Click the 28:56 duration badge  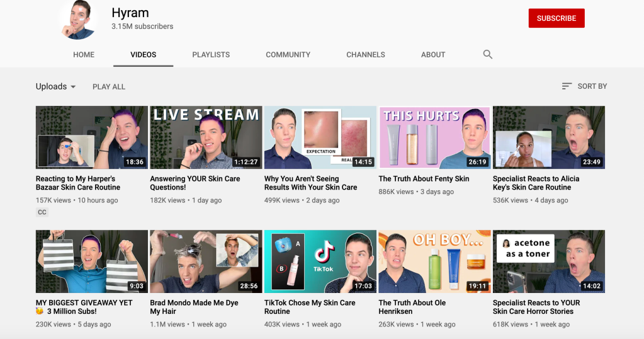[249, 286]
